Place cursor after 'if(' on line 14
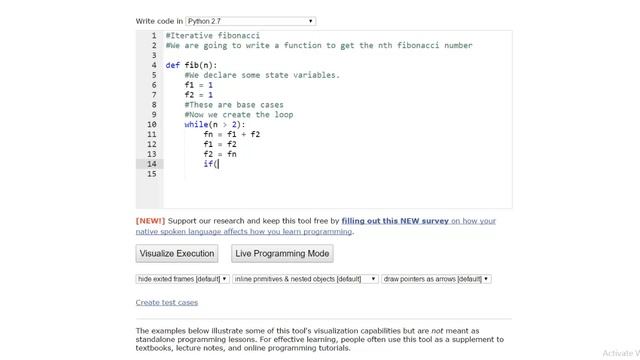640x360 pixels. [219, 164]
